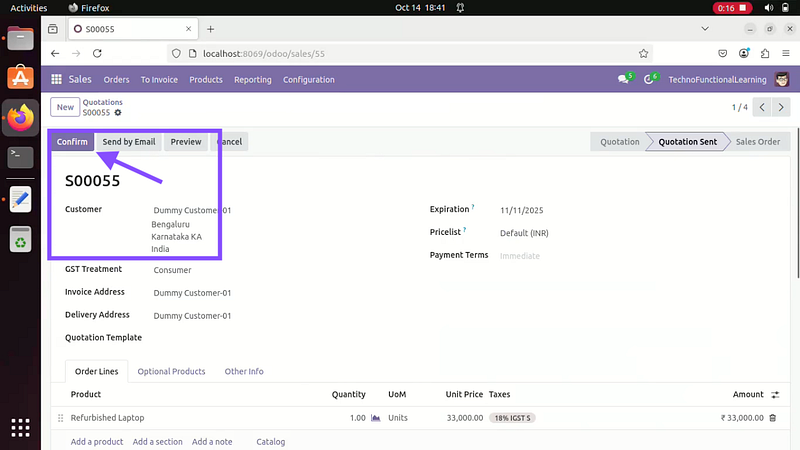
Task: Open the Odoo apps grid menu
Action: [x=56, y=79]
